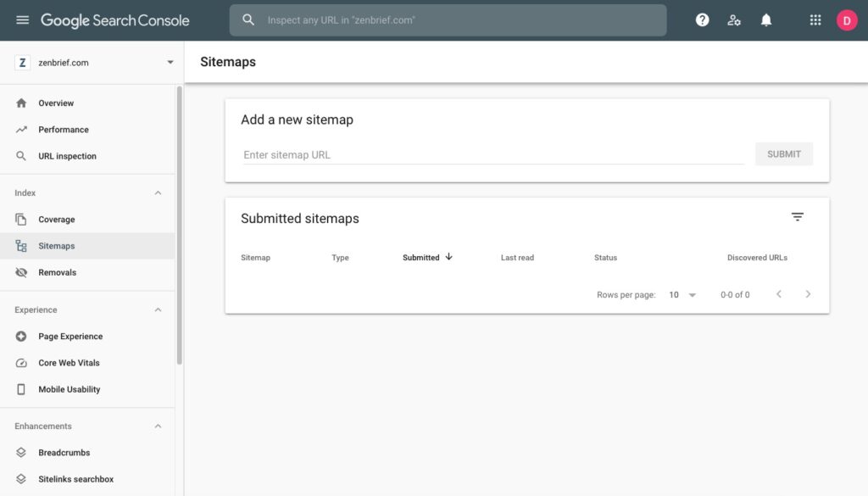868x496 pixels.
Task: Open the Rows per page dropdown
Action: point(682,294)
